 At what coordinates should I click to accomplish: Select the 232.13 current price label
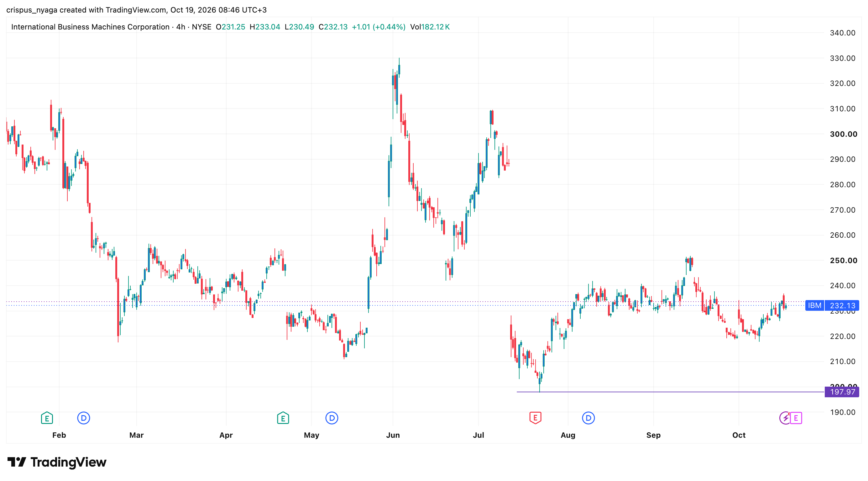tap(842, 305)
